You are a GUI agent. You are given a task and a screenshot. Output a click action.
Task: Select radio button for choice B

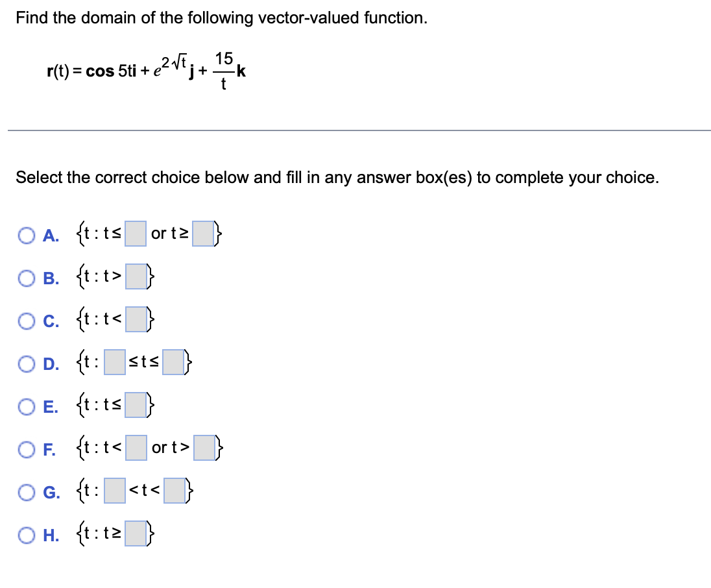(27, 278)
